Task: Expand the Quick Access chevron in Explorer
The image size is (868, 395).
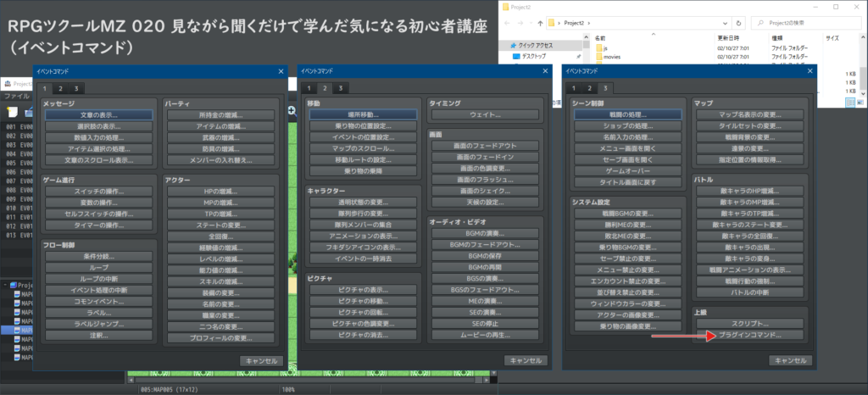Action: [507, 43]
